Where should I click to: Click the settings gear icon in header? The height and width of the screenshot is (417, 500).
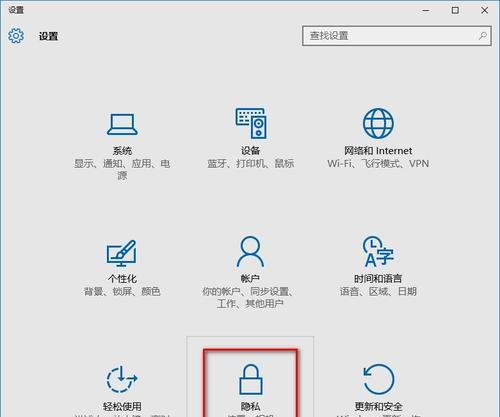click(x=16, y=36)
